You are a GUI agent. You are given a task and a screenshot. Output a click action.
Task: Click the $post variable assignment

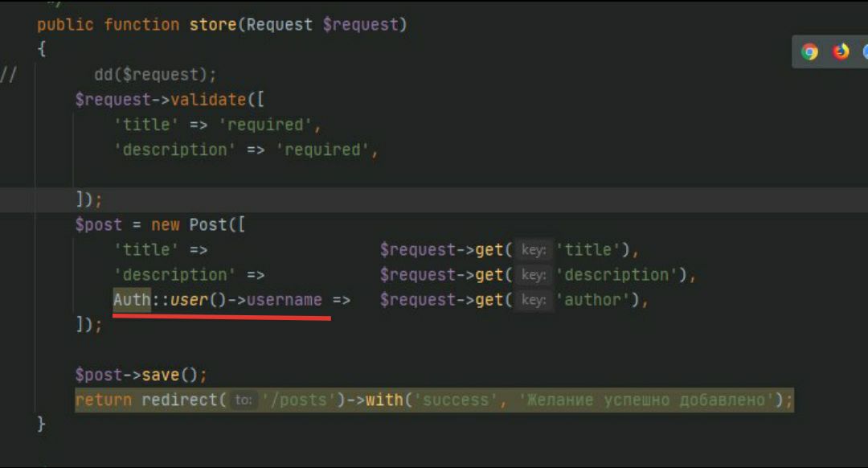click(x=99, y=225)
